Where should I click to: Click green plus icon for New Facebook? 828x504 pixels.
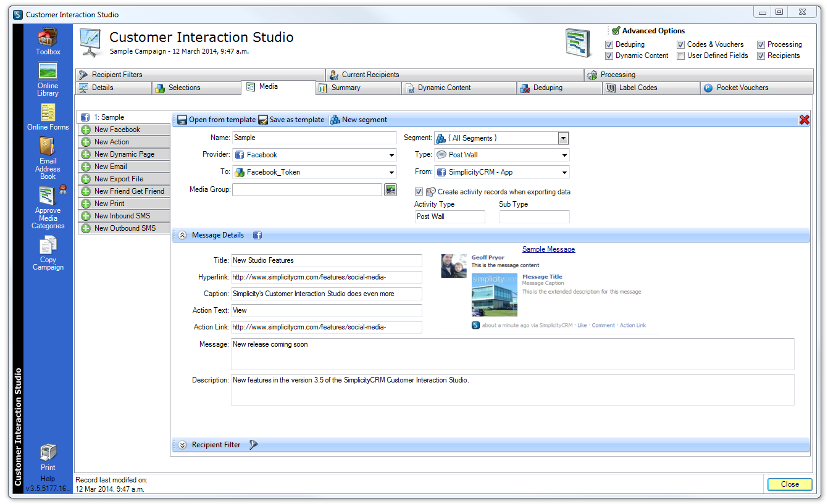pos(86,130)
